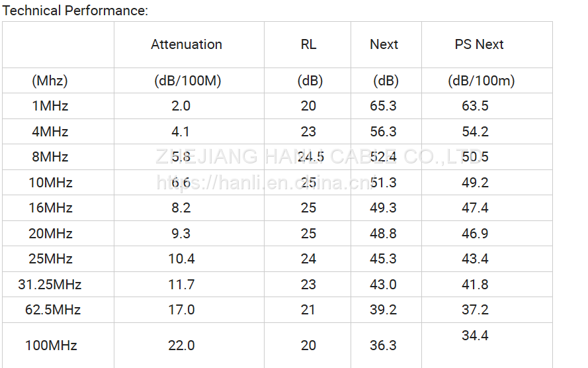Viewport: 588px width, 368px height.
Task: Select the RL column header cell
Action: (x=308, y=44)
